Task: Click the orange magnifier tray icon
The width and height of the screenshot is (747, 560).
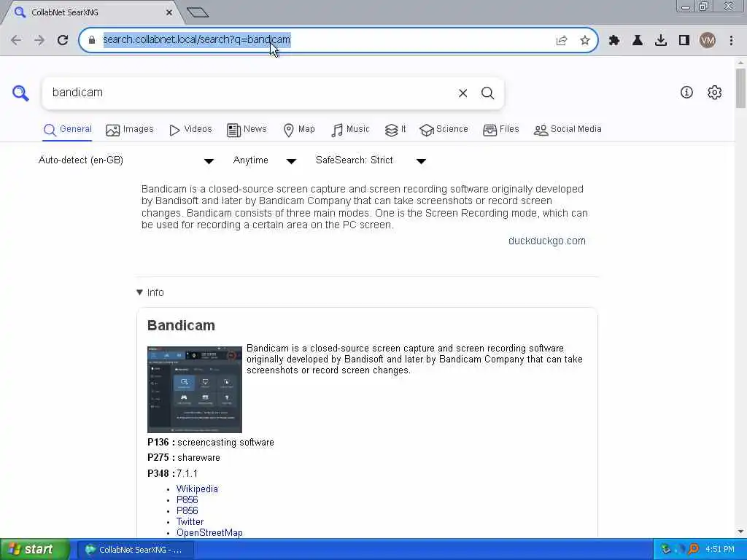Action: [694, 550]
